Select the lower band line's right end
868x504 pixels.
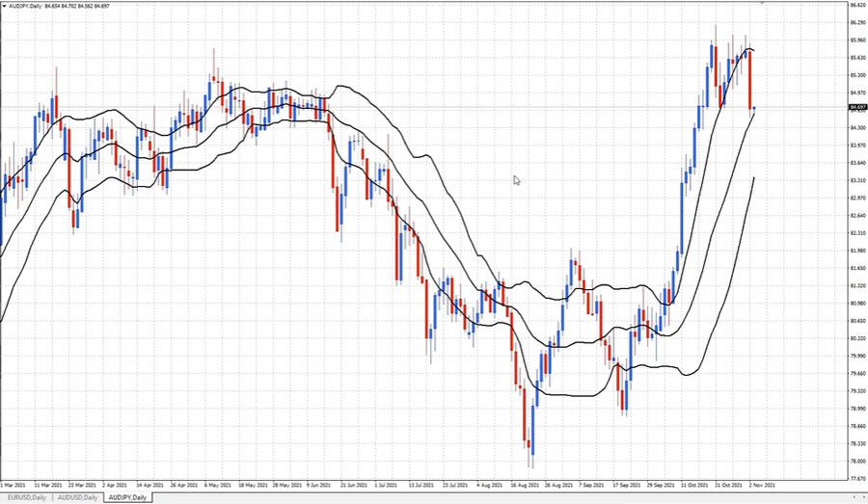pyautogui.click(x=752, y=179)
